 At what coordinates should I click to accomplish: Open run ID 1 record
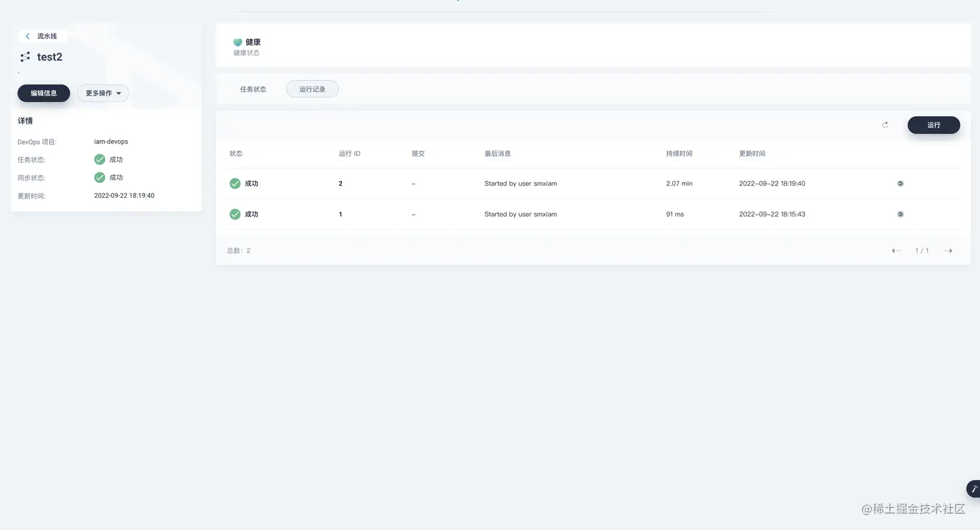[x=340, y=214]
